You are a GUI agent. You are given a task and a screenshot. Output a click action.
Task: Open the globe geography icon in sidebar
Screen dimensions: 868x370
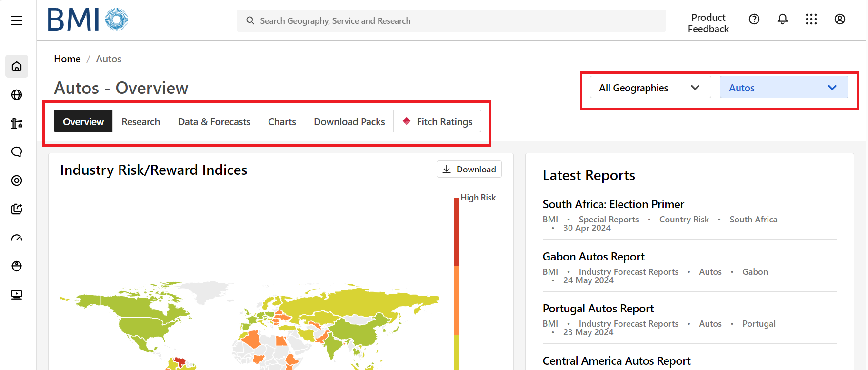click(17, 95)
